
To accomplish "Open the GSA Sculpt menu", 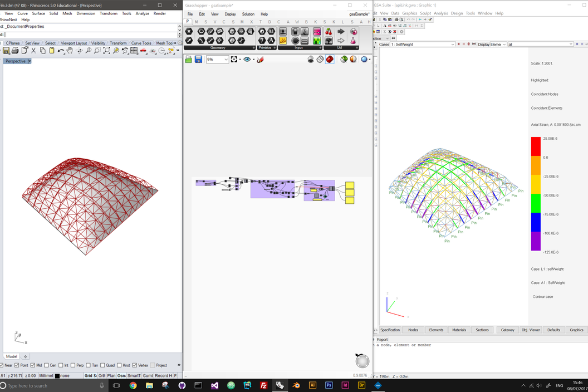I will (x=425, y=13).
